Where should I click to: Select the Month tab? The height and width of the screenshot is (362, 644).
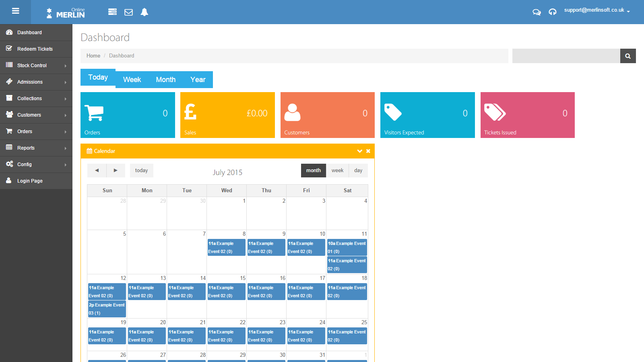(166, 80)
